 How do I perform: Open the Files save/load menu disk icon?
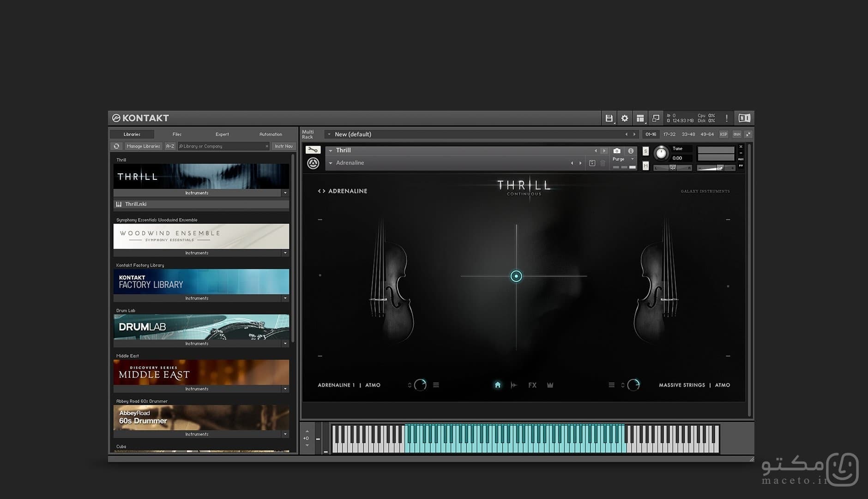point(609,118)
